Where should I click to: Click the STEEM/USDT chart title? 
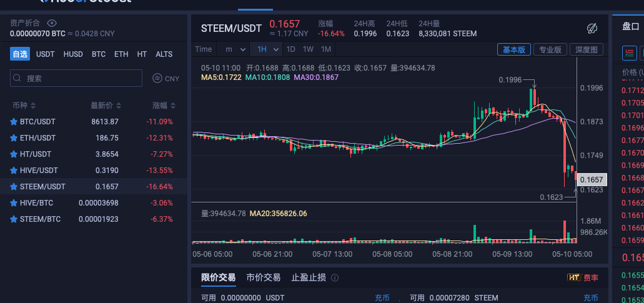pos(231,28)
